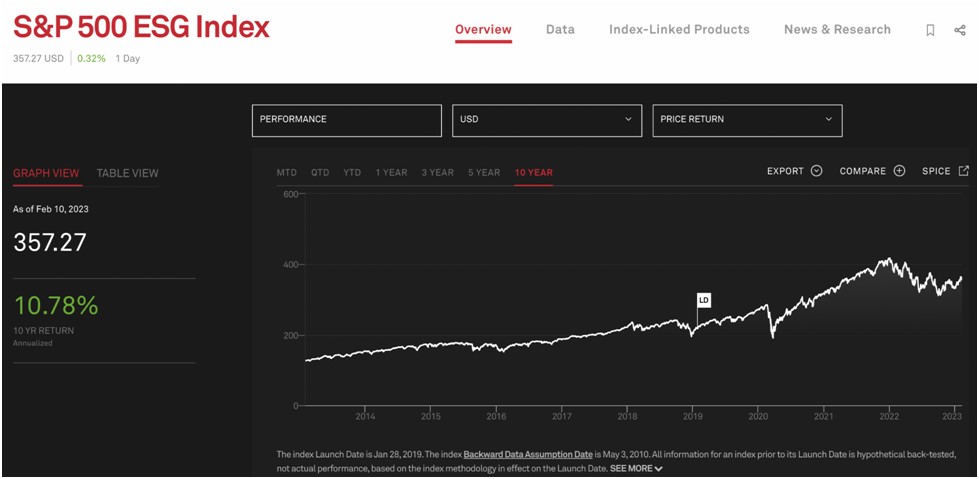The height and width of the screenshot is (479, 979).
Task: Select the 10 YEAR time range
Action: tap(533, 172)
